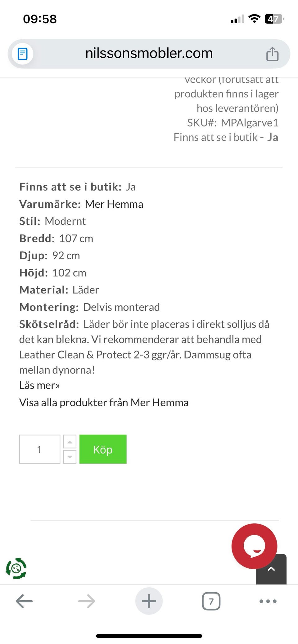This screenshot has height=644, width=298.
Task: Tap the scroll-to-top chevron button
Action: coord(271,569)
